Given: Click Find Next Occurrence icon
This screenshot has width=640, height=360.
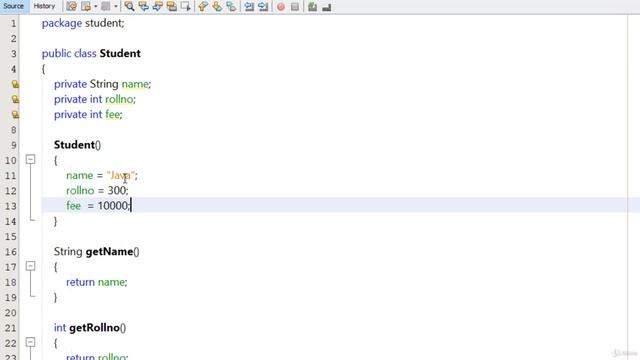Looking at the screenshot, I should (x=158, y=7).
